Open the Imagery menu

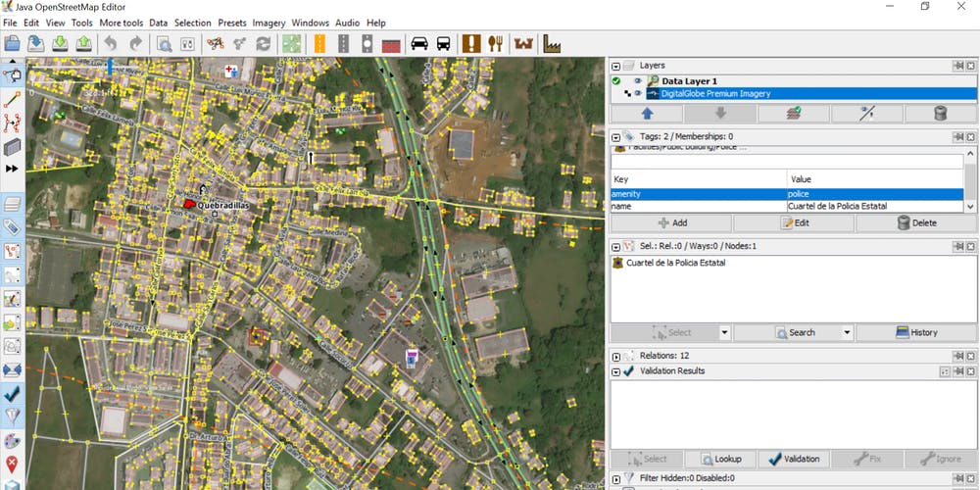point(269,23)
